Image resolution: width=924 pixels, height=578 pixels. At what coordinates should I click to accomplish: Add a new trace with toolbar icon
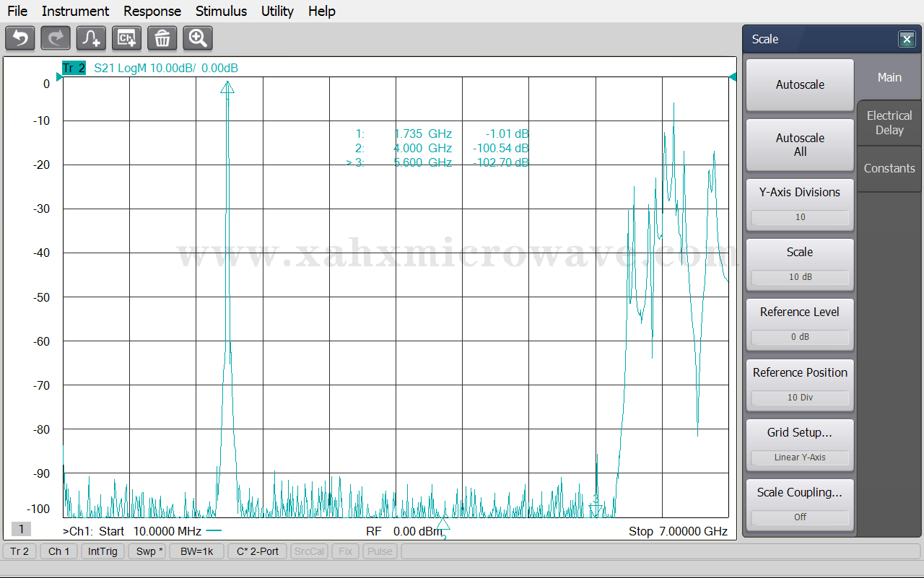[x=91, y=38]
